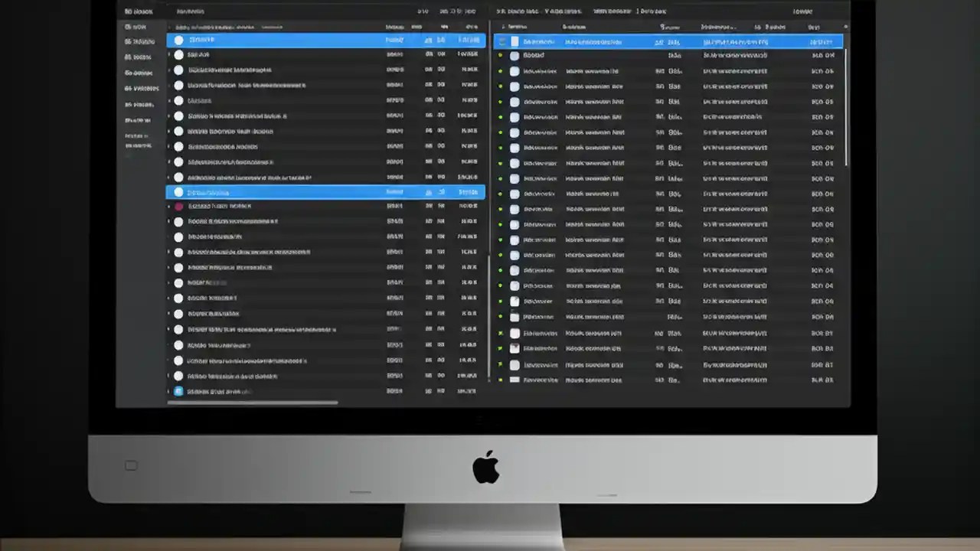Select the leftmost filter tab above the right pane
The height and width of the screenshot is (551, 980).
coord(508,11)
